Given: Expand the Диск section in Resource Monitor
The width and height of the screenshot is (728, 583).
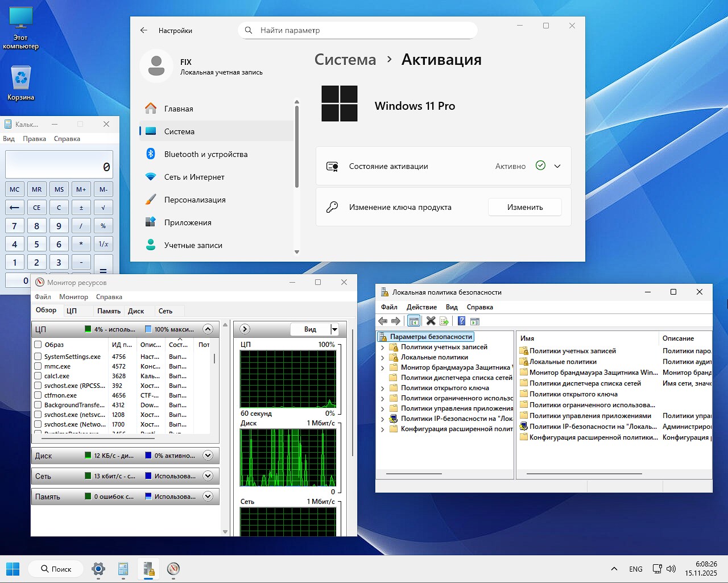Looking at the screenshot, I should 208,456.
